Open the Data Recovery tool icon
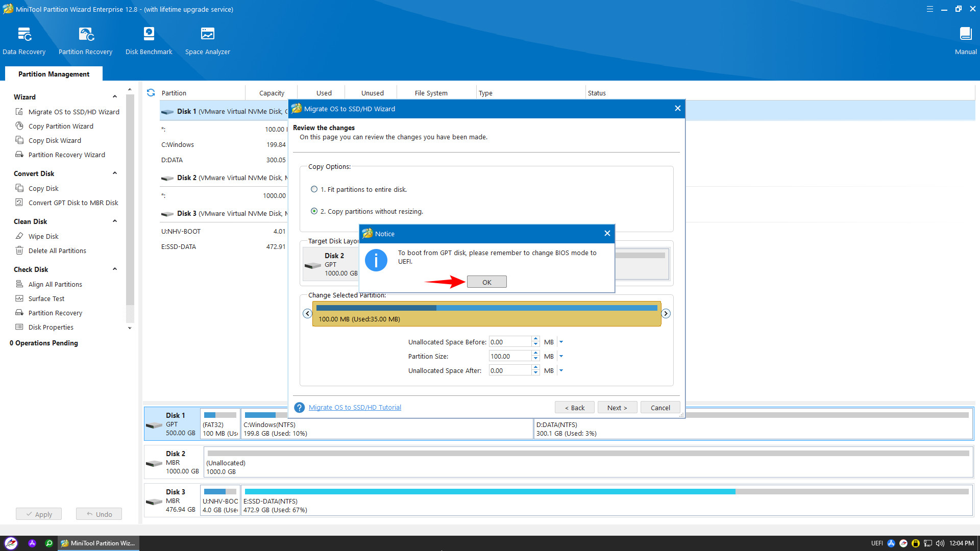This screenshot has height=551, width=980. (x=24, y=35)
